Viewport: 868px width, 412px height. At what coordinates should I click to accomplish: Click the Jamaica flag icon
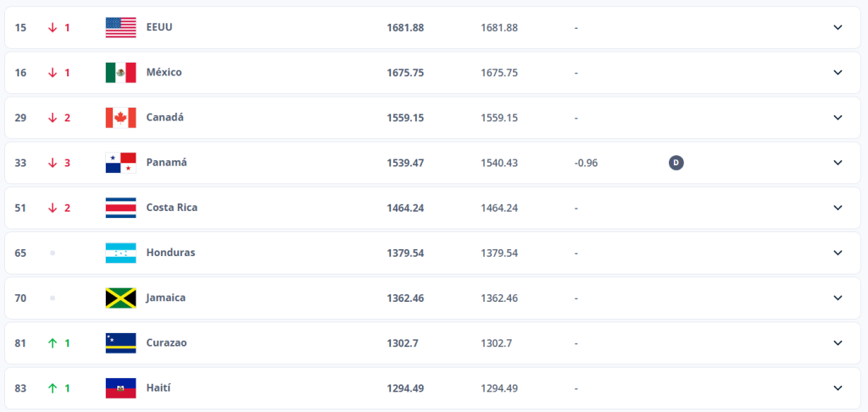click(120, 298)
